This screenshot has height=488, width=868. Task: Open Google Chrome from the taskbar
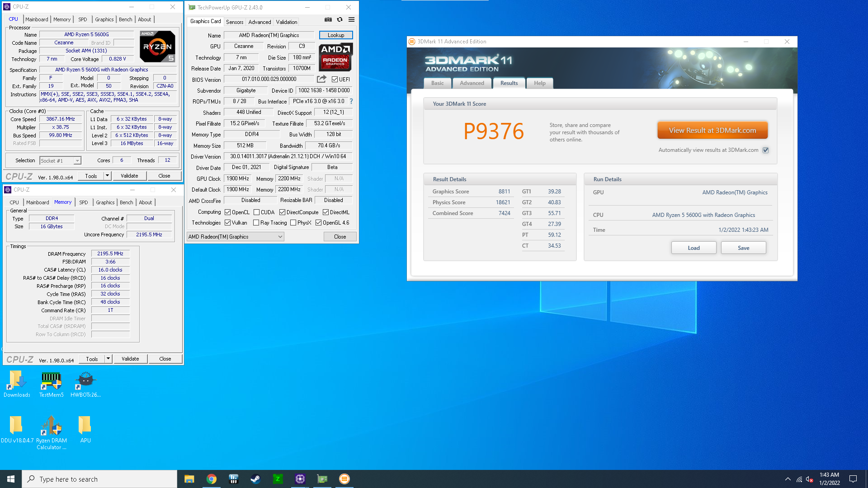point(212,479)
